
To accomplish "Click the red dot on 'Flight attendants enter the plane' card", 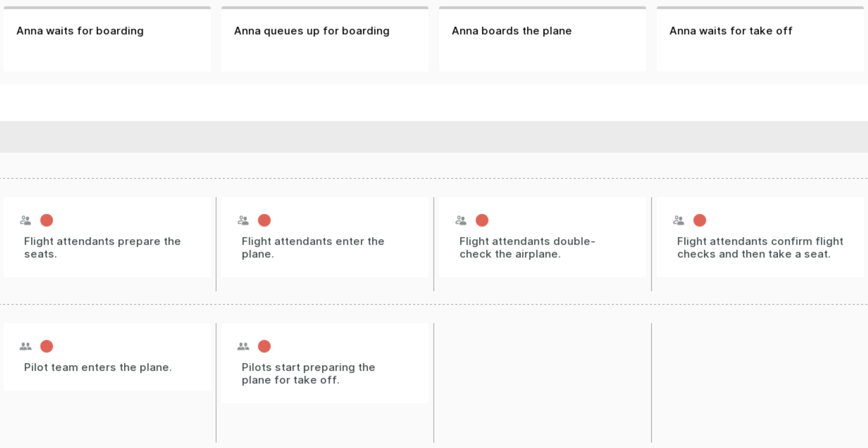I will (264, 221).
